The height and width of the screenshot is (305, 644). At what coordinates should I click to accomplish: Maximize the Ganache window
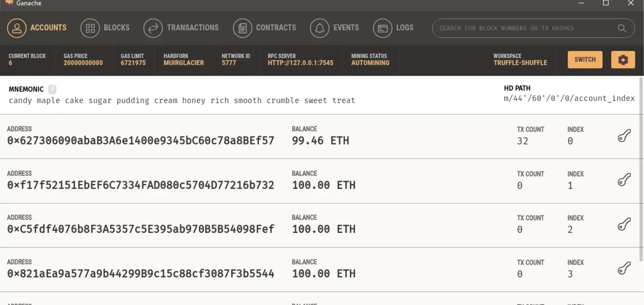(606, 3)
